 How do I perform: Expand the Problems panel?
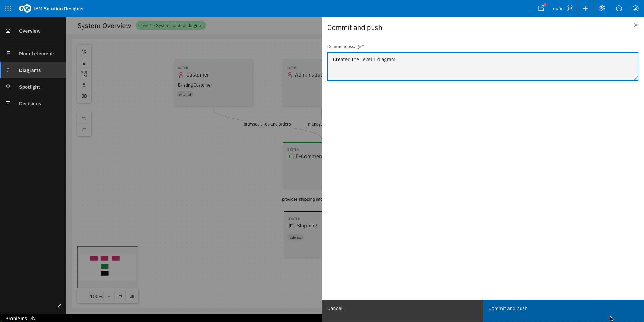click(20, 318)
